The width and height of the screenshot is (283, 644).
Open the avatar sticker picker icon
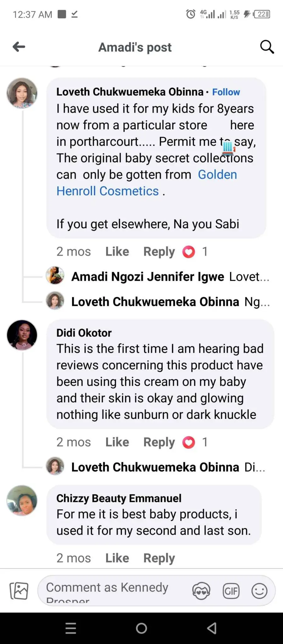pos(201,591)
